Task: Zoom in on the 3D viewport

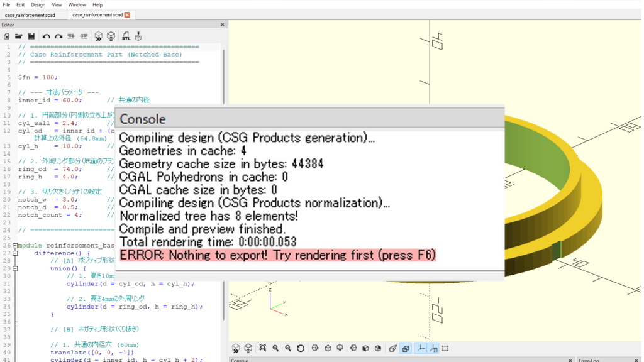Action: [275, 348]
